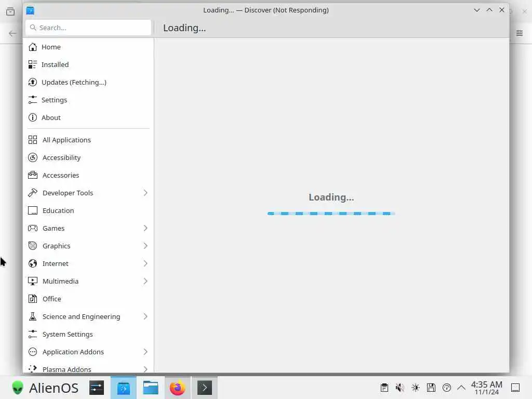
Task: Click the Office document icon
Action: [33, 299]
